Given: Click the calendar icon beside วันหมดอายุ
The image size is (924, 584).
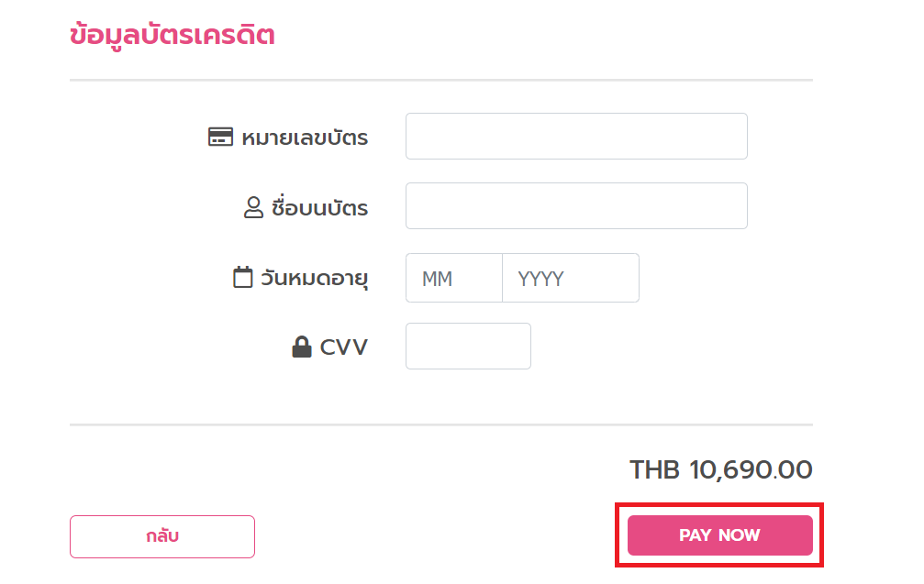Looking at the screenshot, I should [243, 277].
